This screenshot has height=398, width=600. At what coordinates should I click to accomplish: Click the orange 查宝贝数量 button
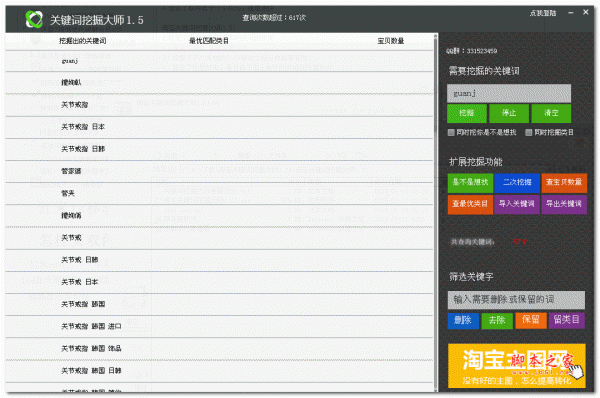pos(564,183)
